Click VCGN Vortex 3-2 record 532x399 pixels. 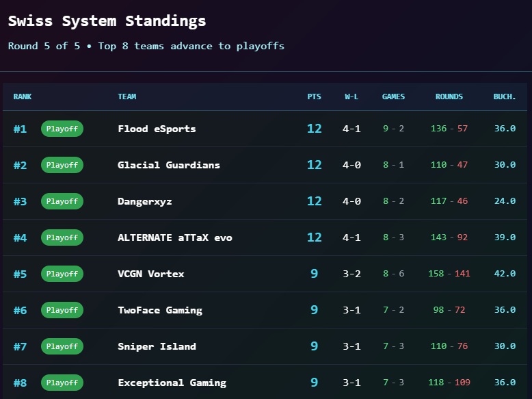click(x=351, y=274)
